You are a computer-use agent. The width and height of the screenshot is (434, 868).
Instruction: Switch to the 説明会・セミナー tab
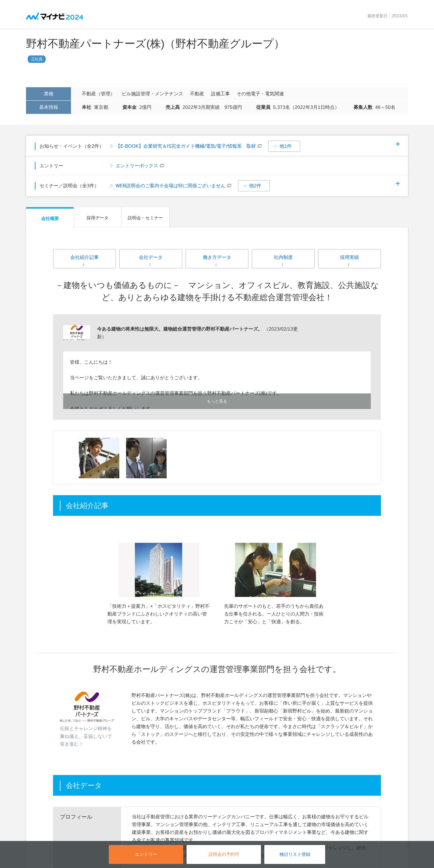145,218
